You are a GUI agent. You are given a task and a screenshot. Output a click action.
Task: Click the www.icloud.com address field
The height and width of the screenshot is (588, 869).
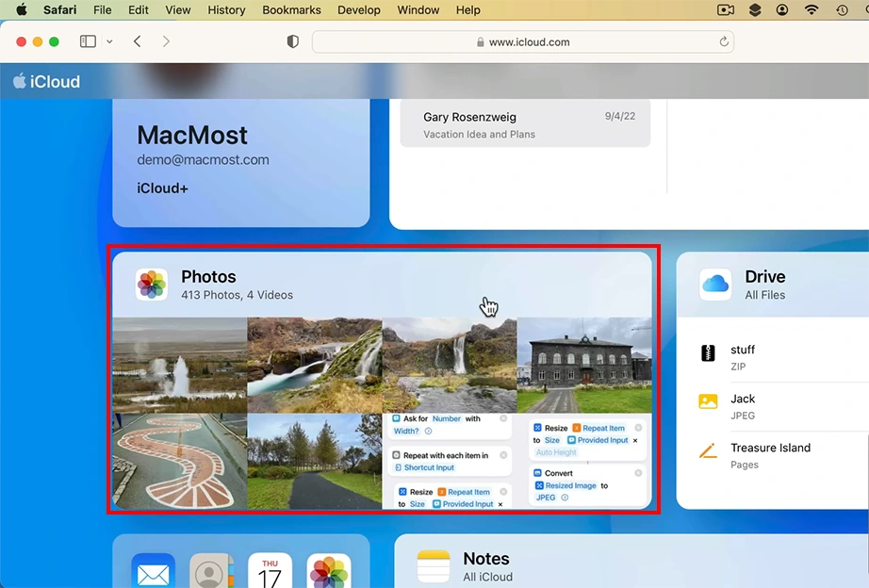pos(522,42)
